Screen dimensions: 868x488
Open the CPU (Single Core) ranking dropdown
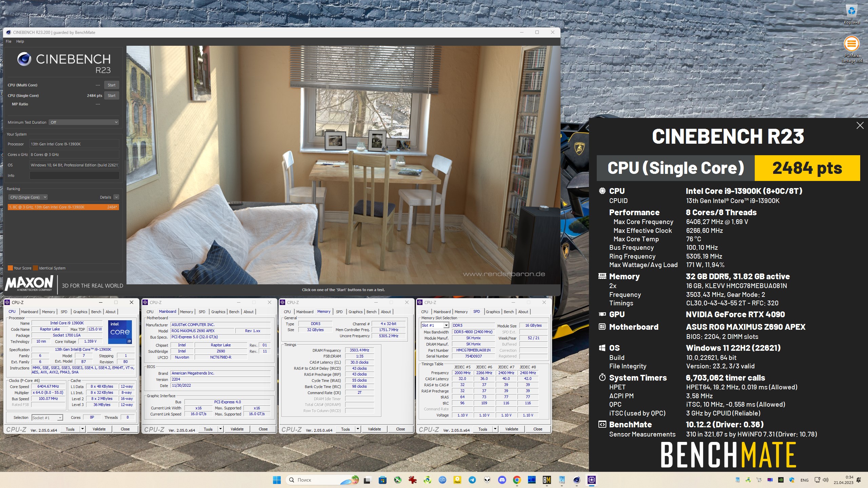(x=28, y=197)
